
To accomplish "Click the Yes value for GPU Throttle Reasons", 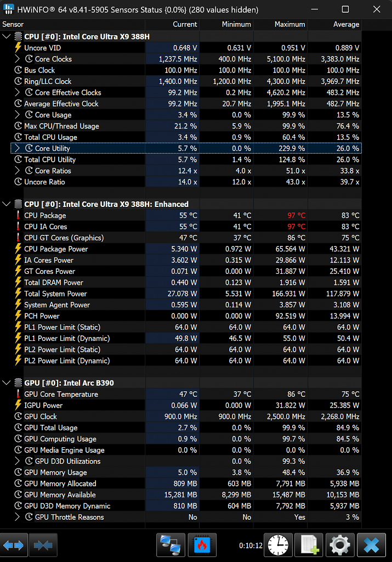I will click(x=300, y=517).
